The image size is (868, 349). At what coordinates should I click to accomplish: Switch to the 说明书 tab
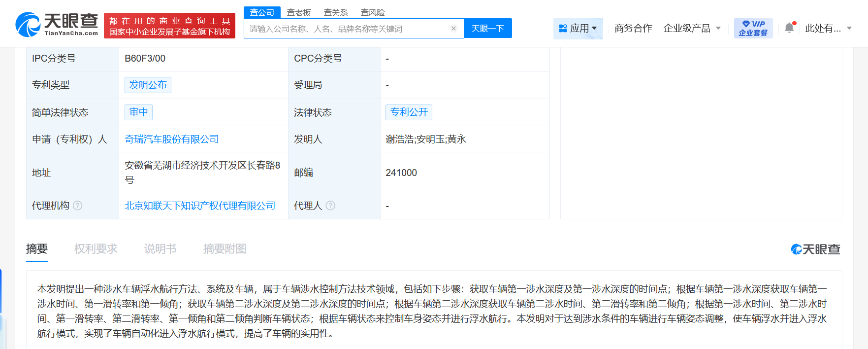[x=161, y=249]
